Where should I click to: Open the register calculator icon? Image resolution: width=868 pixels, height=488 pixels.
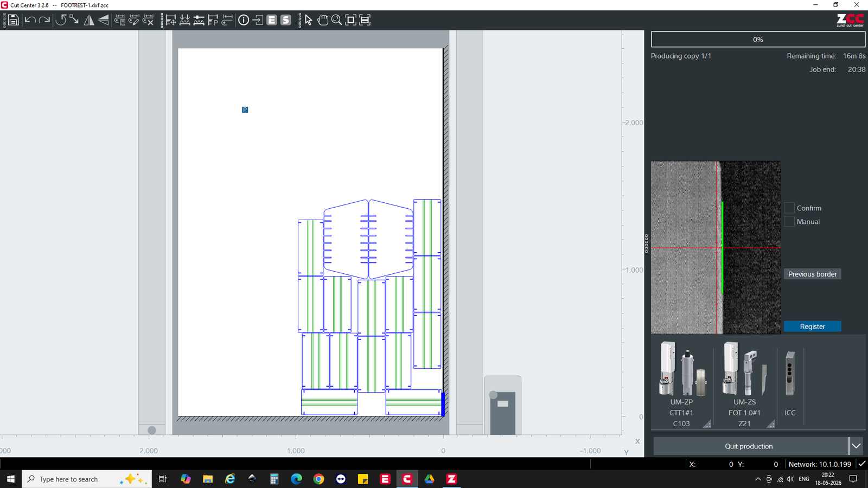(120, 20)
